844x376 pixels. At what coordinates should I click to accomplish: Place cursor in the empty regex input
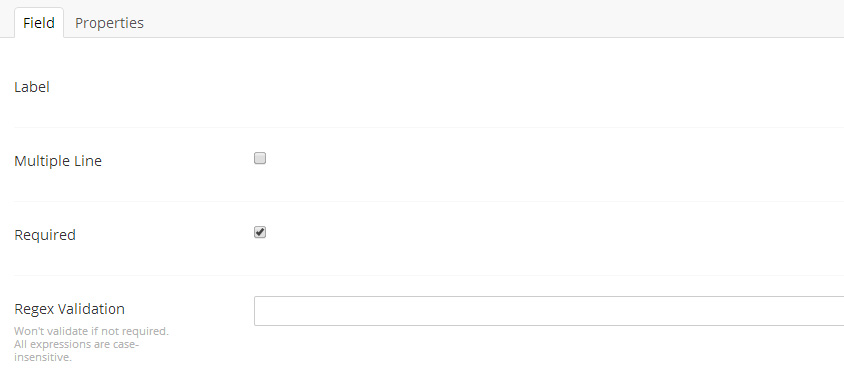pos(549,311)
